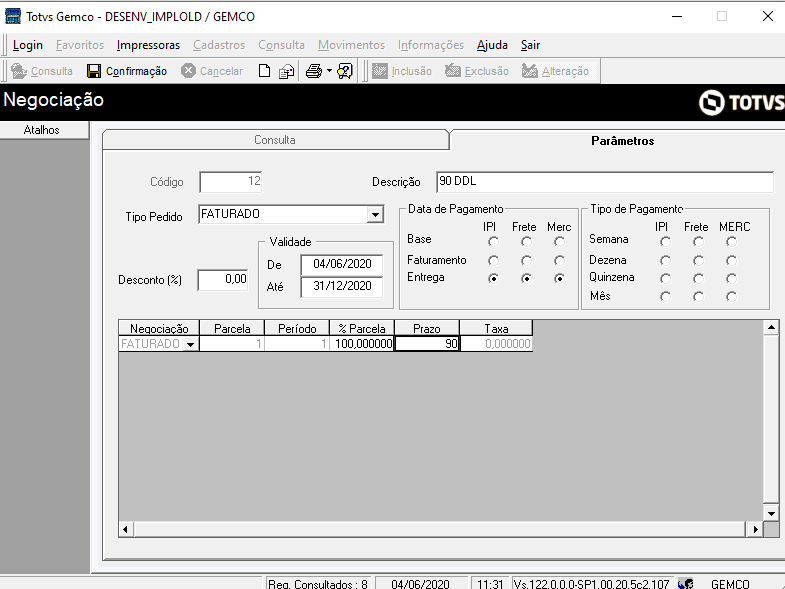Viewport: 785px width, 589px height.
Task: Open the Login menu
Action: 28,45
